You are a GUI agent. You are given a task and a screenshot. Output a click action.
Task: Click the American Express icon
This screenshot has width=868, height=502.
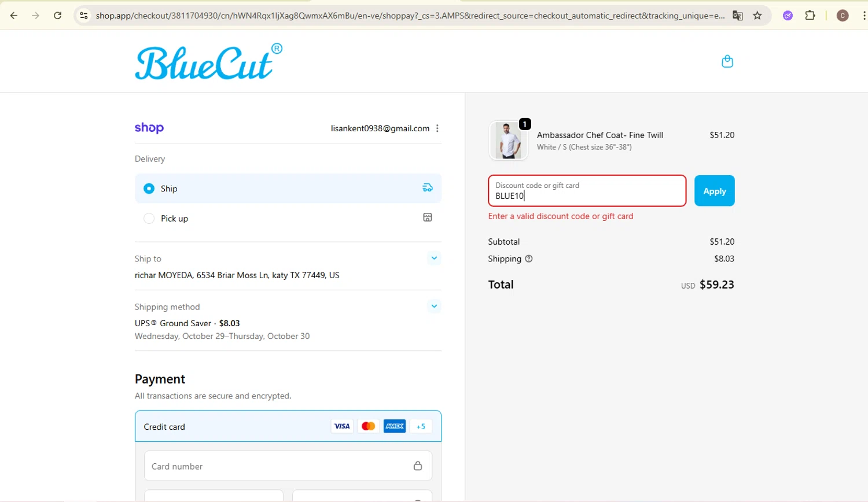395,426
